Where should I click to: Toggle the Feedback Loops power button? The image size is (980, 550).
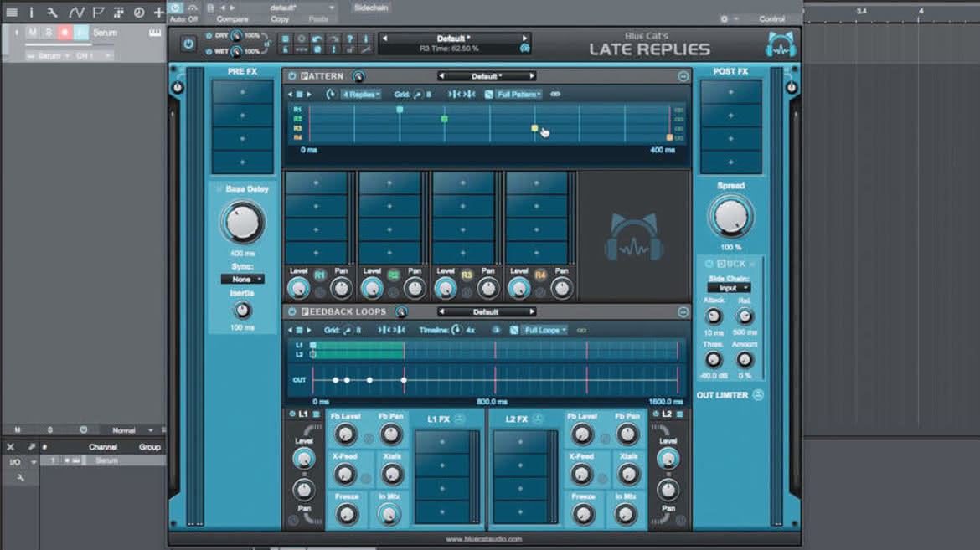point(291,312)
